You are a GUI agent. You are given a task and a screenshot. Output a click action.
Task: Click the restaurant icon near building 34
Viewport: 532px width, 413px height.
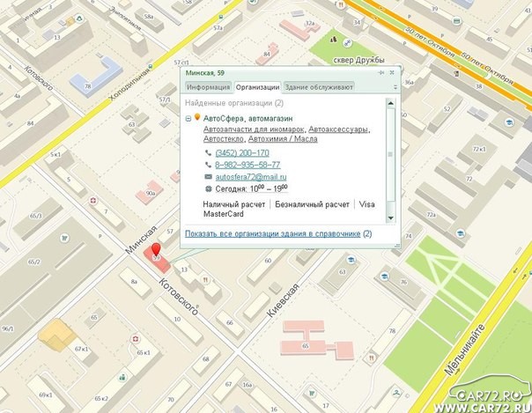click(x=341, y=5)
